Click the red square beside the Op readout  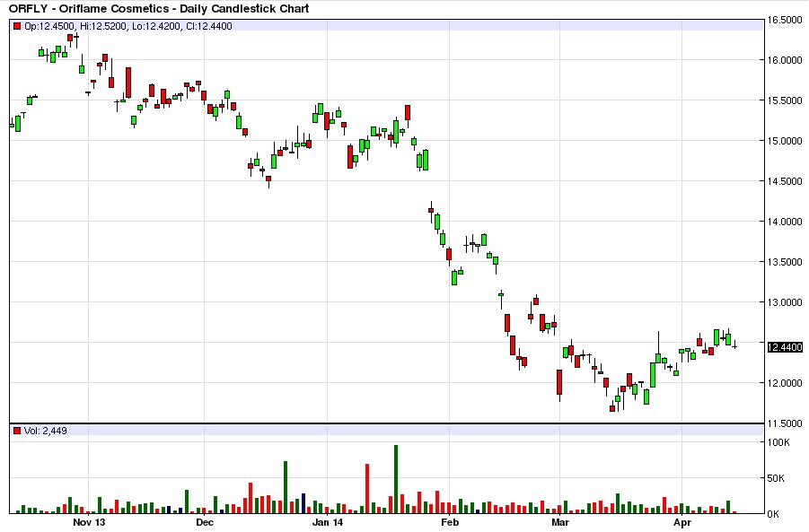[x=17, y=26]
